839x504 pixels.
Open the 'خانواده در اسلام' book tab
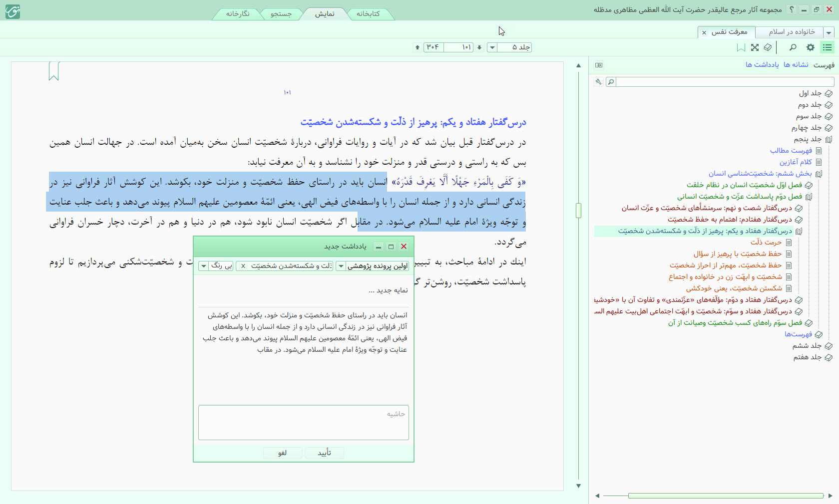tap(792, 32)
